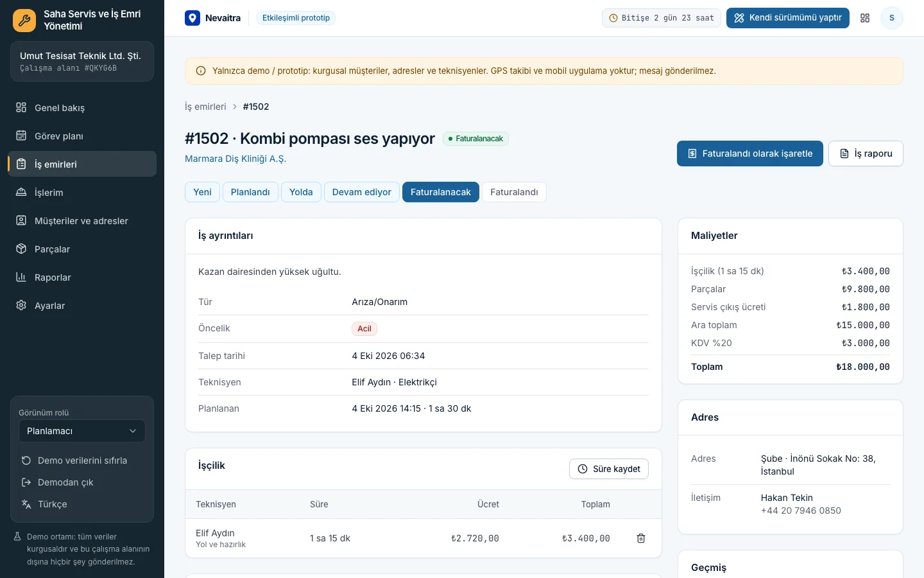The height and width of the screenshot is (578, 924).
Task: Click the Umut Tesisat Teknik workspace card
Action: coord(82,62)
